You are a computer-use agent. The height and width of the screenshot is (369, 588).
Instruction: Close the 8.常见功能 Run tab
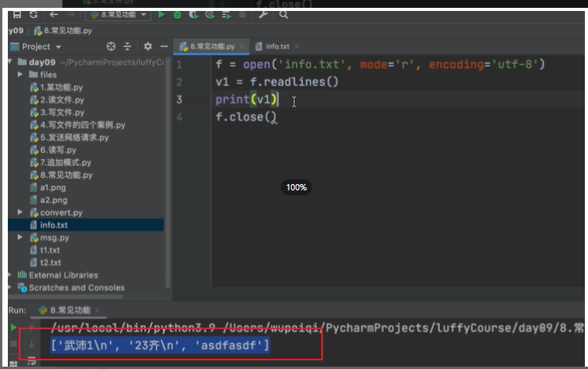[x=97, y=310]
